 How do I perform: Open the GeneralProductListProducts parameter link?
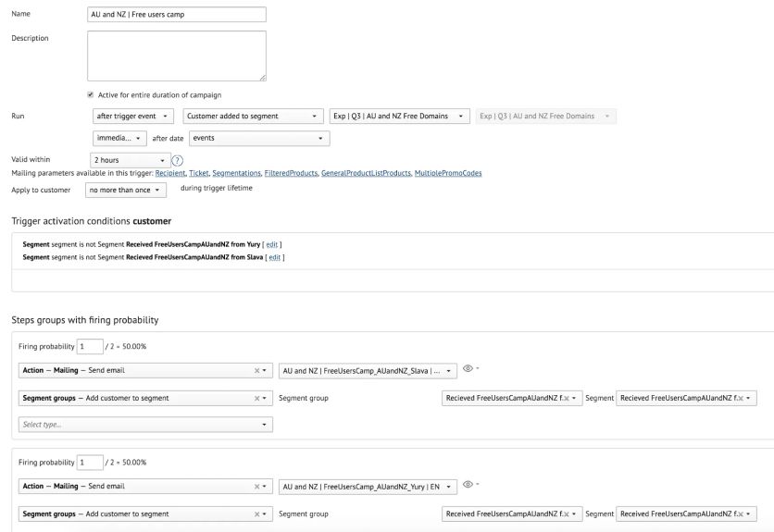366,173
